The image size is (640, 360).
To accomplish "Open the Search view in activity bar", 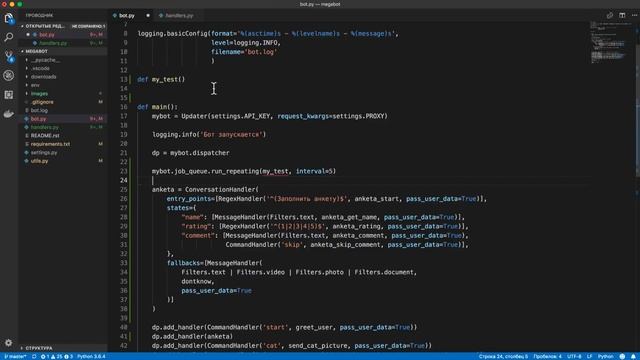I will point(9,38).
